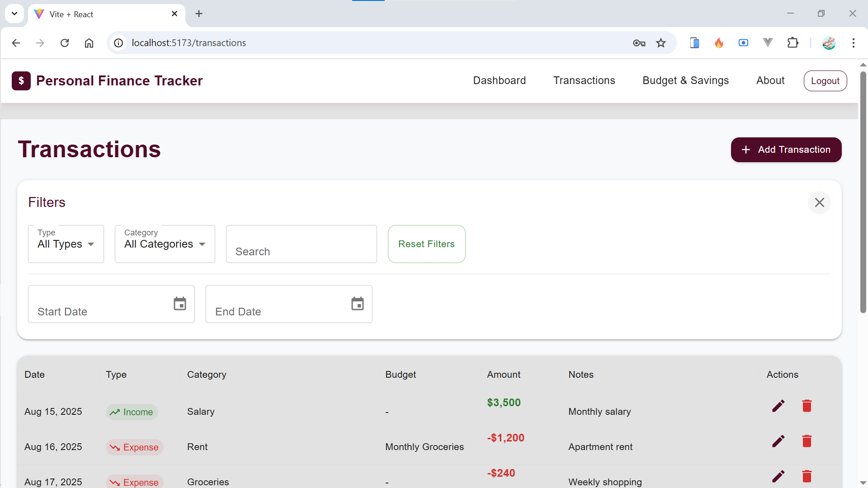Click the dollar sign app logo
Screen dimensions: 868x488
click(21, 81)
